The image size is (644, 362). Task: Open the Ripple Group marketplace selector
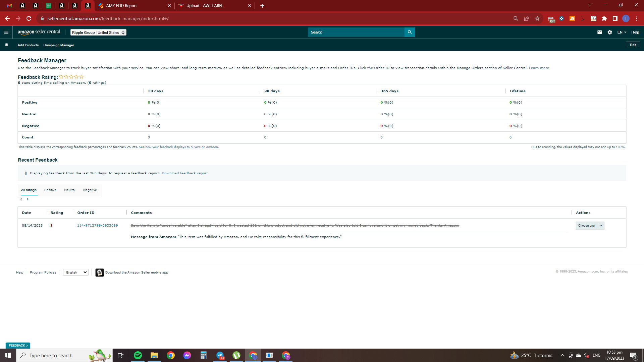[x=98, y=33]
